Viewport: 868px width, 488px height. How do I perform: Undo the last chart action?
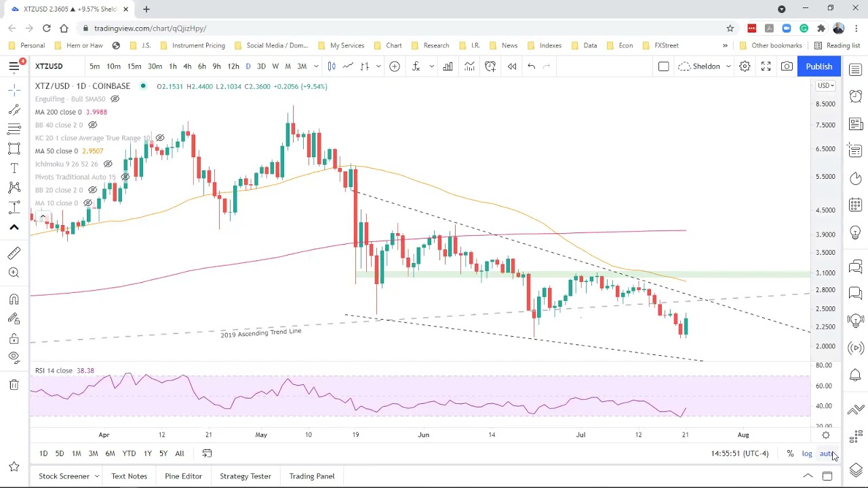(532, 66)
